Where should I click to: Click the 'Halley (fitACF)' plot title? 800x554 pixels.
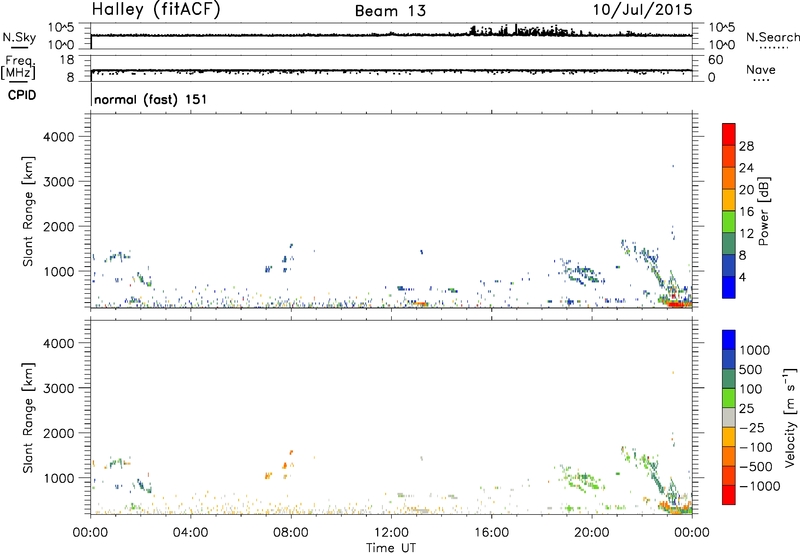pyautogui.click(x=156, y=10)
